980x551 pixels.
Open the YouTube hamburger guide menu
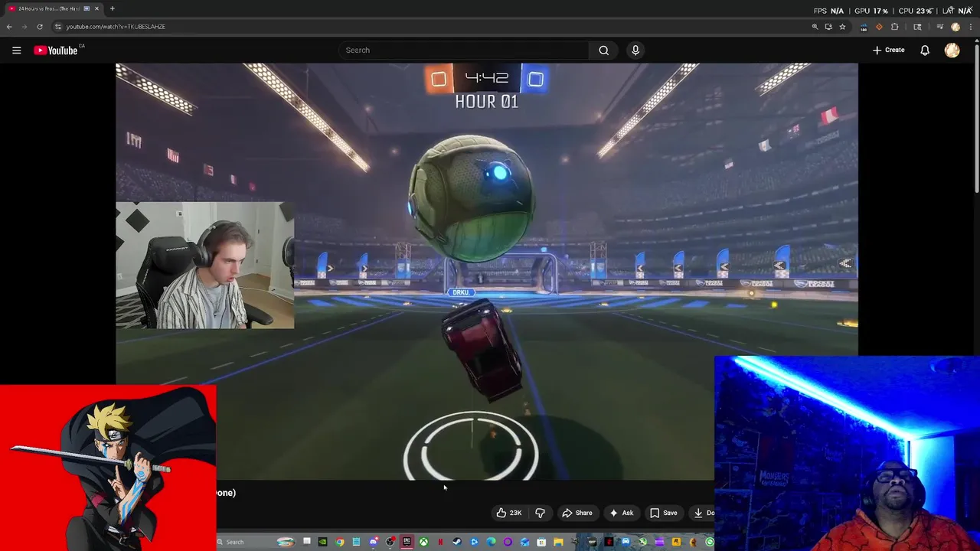pyautogui.click(x=16, y=51)
